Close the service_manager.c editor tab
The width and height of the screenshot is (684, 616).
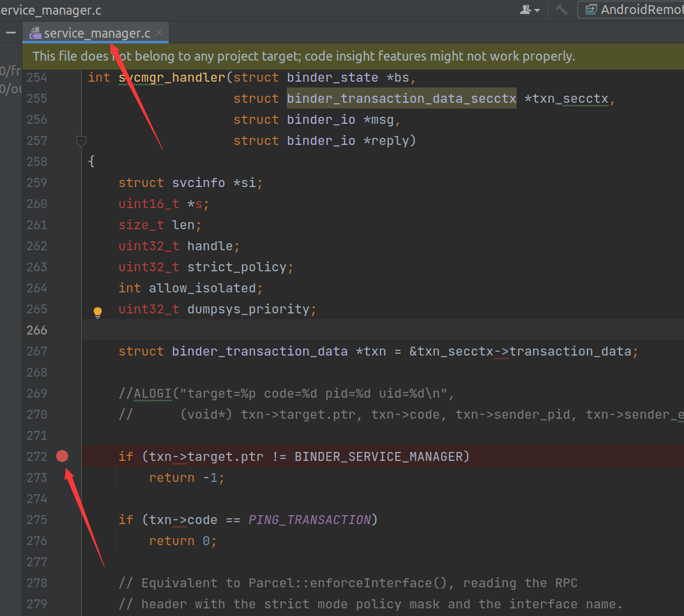coord(159,33)
